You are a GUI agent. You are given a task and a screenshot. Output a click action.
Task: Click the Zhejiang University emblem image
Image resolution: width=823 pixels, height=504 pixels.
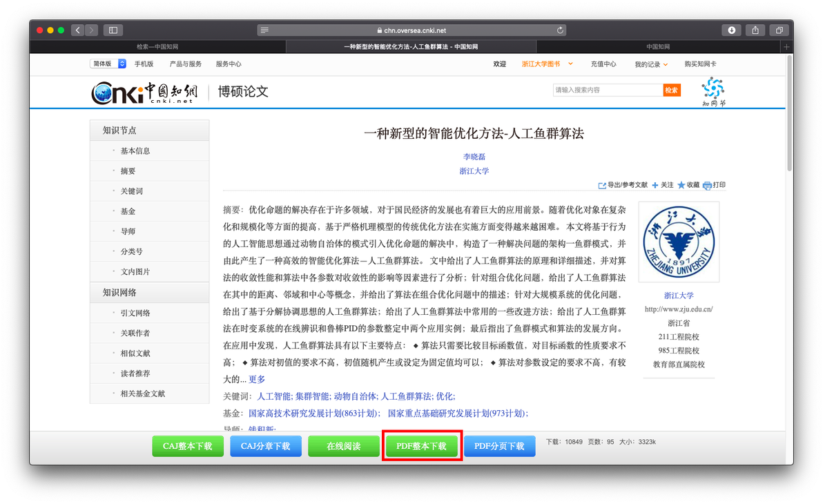coord(679,242)
